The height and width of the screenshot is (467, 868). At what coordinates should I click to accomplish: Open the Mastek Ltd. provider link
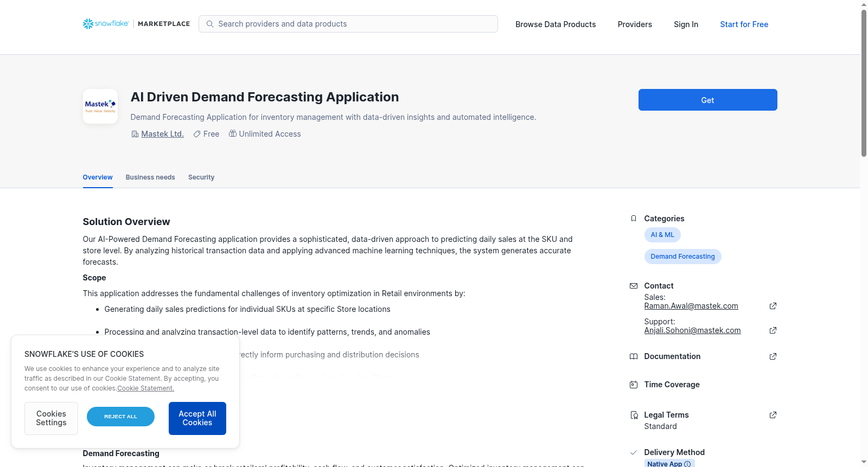click(162, 134)
